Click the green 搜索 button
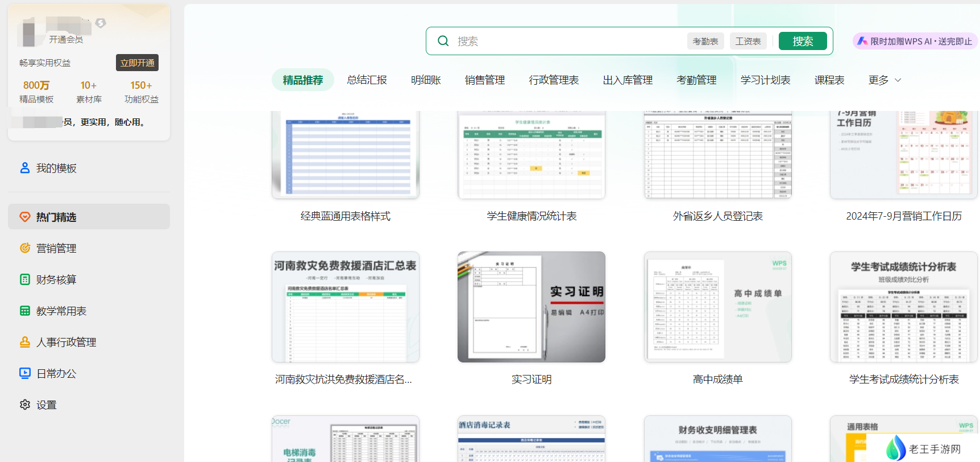This screenshot has height=462, width=980. tap(803, 41)
